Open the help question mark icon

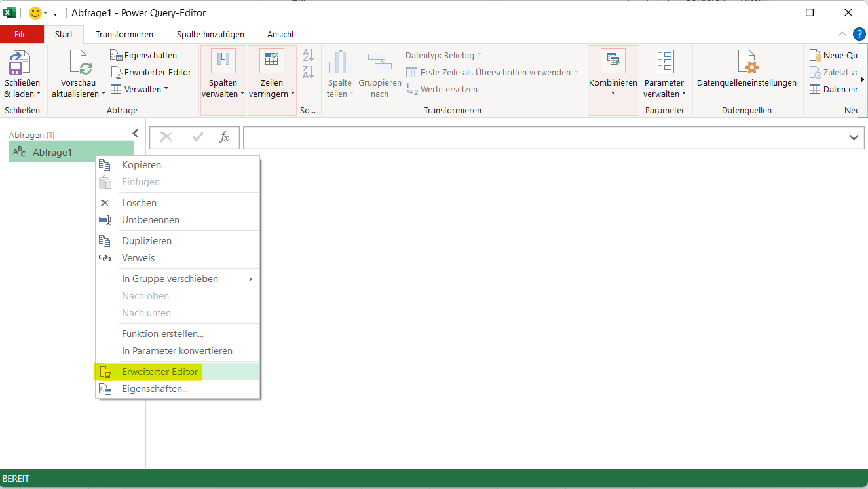click(859, 34)
